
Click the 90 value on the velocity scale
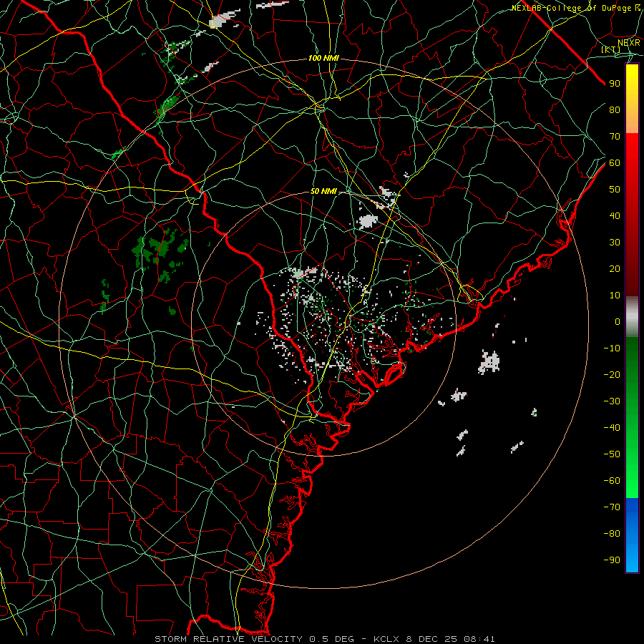point(615,84)
